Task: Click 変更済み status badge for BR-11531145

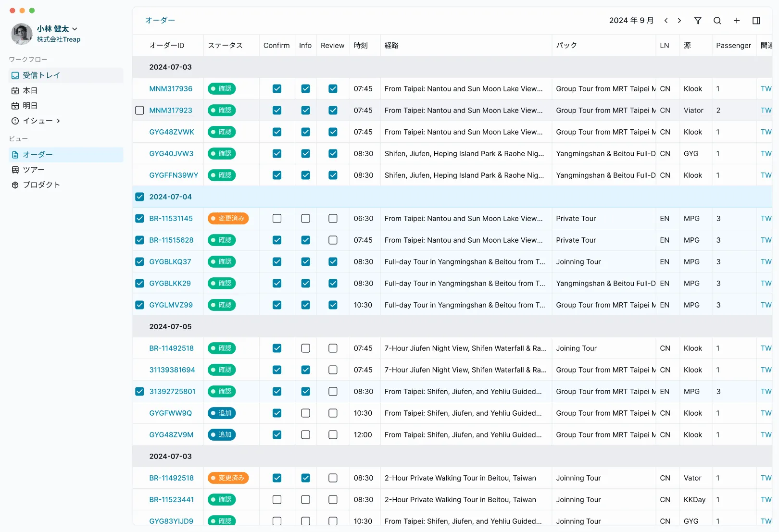Action: pos(228,219)
